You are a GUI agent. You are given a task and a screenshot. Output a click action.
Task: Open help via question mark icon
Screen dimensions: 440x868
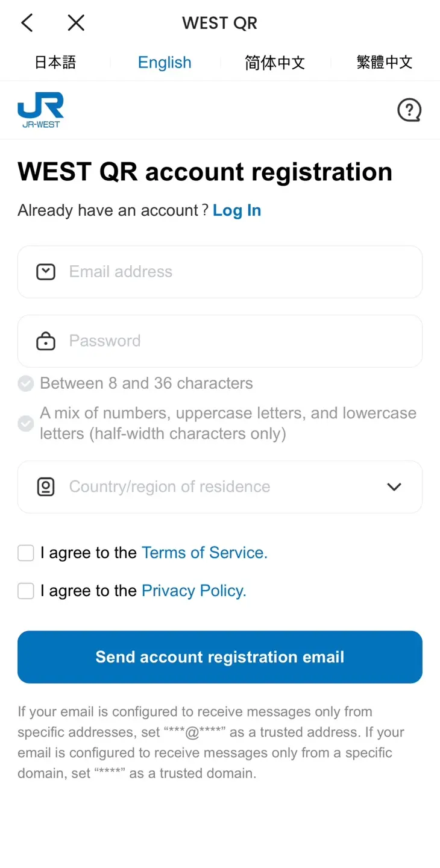coord(409,110)
